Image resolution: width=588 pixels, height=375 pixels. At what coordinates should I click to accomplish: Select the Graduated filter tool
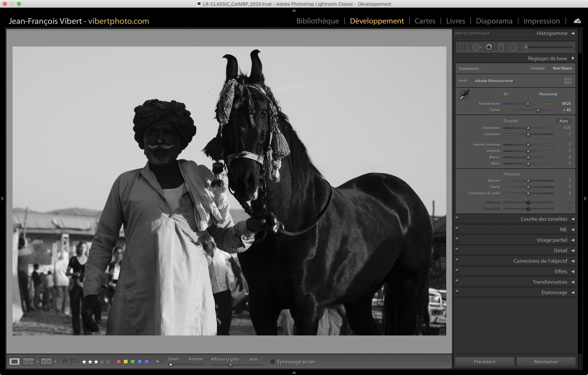pos(501,47)
